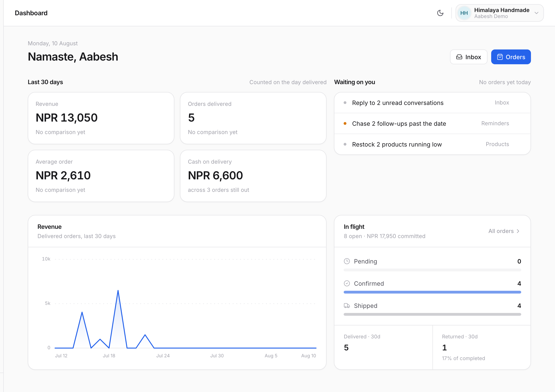This screenshot has height=392, width=555.
Task: Click the Products label in Waiting list
Action: click(497, 144)
